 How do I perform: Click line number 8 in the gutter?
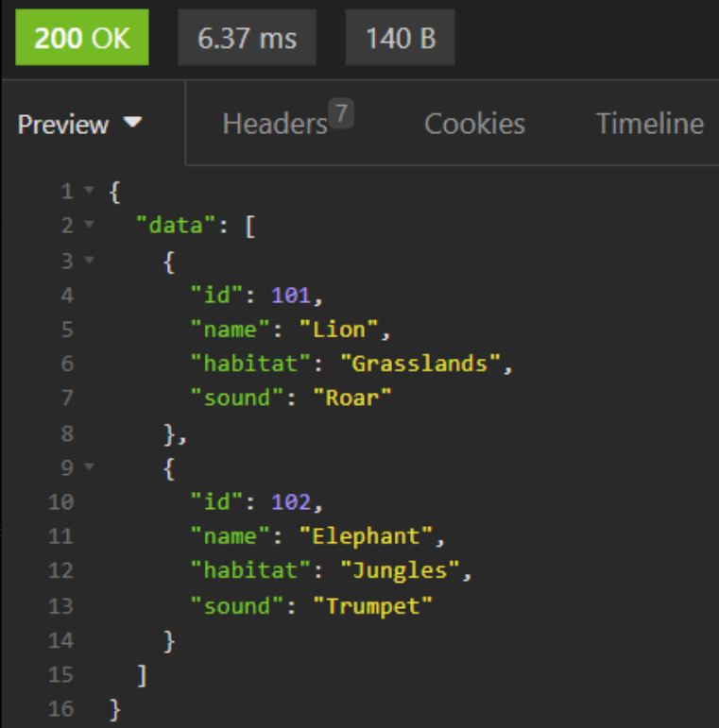pyautogui.click(x=67, y=433)
